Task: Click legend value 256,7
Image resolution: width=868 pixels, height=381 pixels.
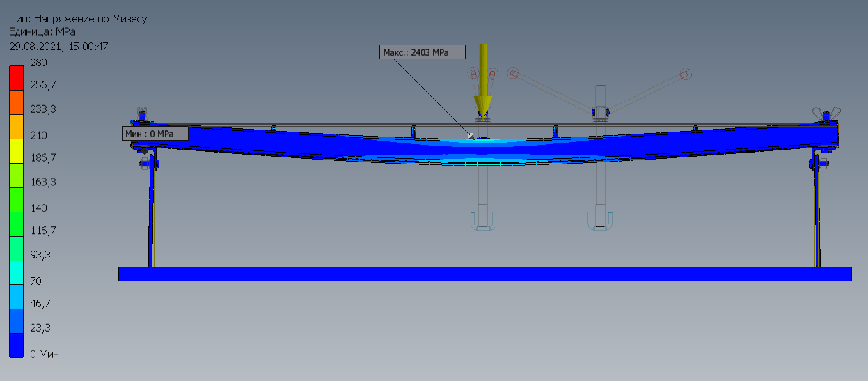Action: click(43, 85)
